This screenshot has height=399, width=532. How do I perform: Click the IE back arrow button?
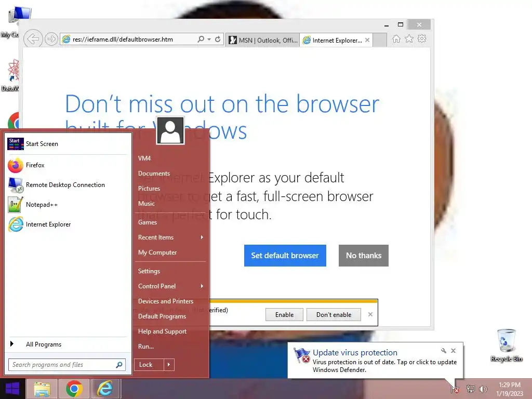coord(33,39)
